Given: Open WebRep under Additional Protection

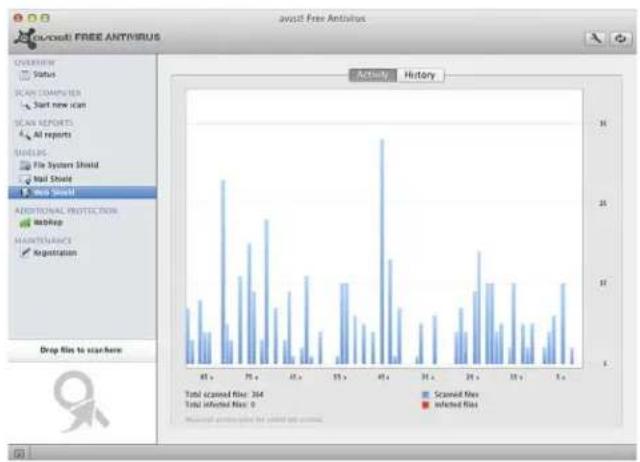Looking at the screenshot, I should (x=48, y=223).
